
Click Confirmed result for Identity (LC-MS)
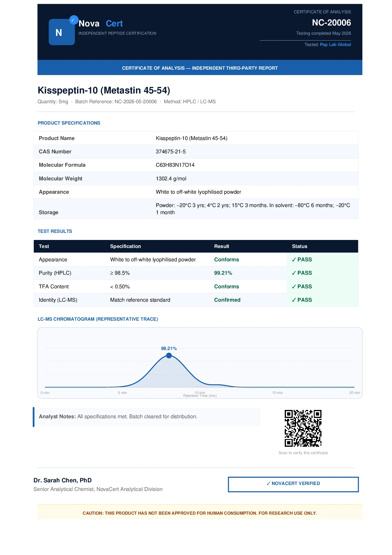tap(227, 300)
